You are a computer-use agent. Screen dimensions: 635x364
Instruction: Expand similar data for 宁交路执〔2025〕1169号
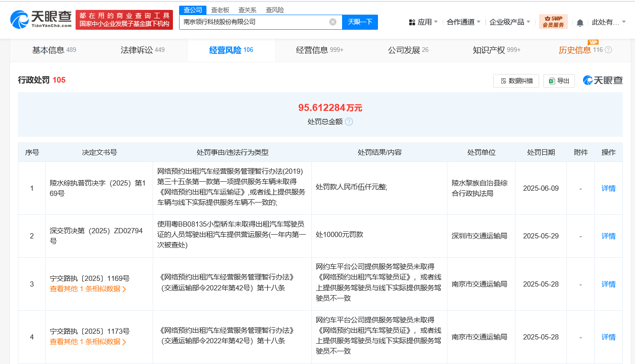pyautogui.click(x=88, y=289)
